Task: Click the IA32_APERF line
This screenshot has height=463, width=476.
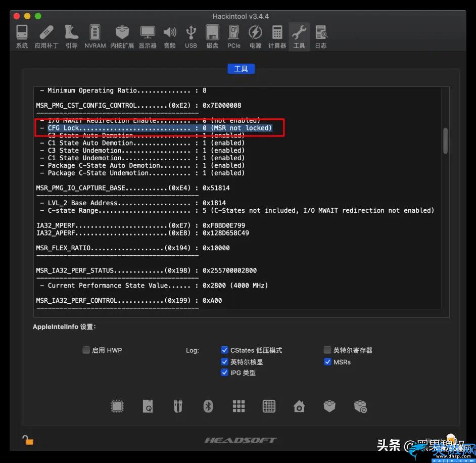Action: pos(142,233)
